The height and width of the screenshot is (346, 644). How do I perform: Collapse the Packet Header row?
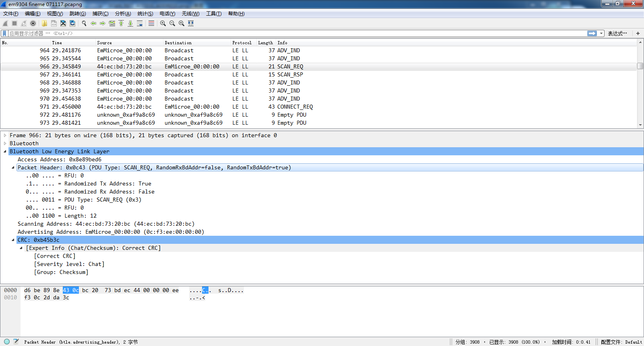13,168
